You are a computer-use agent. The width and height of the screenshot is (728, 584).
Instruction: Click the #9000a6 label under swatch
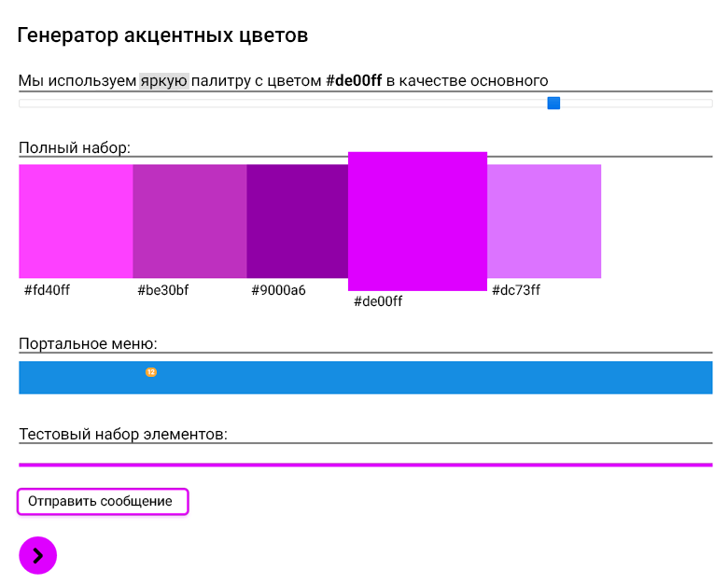tap(278, 290)
